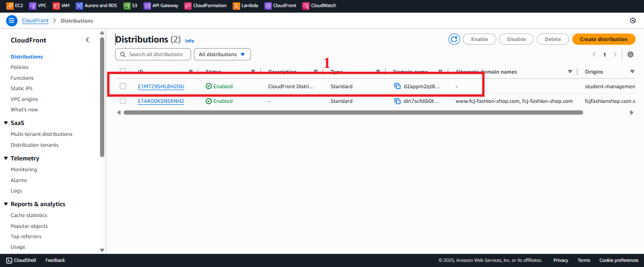Viewport: 644px width, 267px height.
Task: Open the Terms footer link
Action: click(x=584, y=260)
